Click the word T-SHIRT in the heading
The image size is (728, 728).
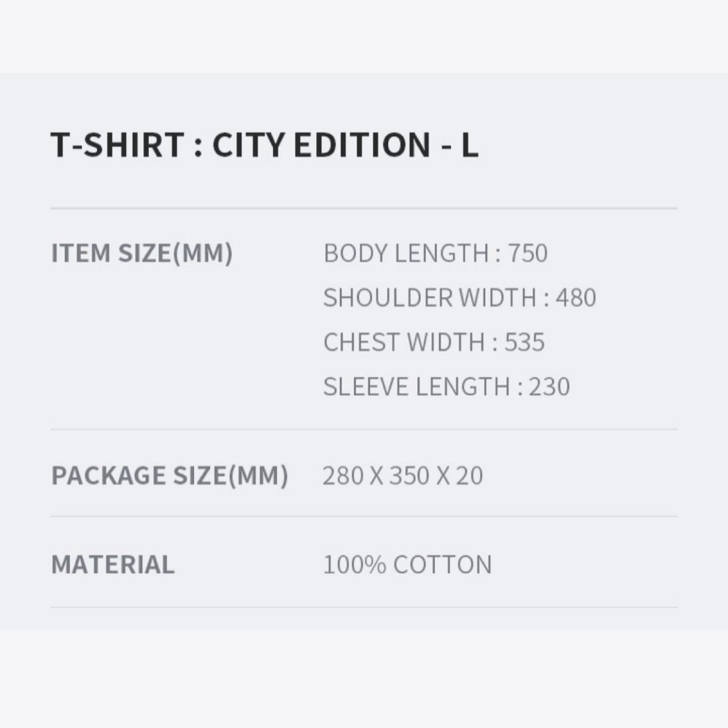pyautogui.click(x=117, y=144)
